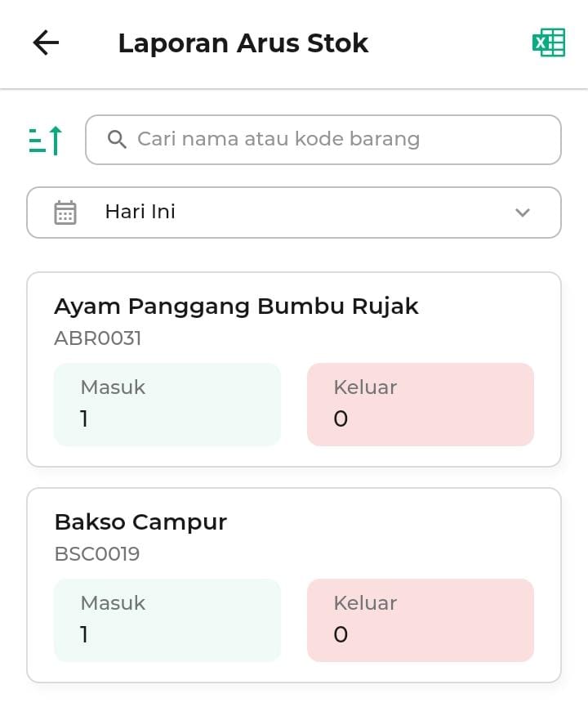Select Keluar box for Ayam Panggang

(421, 405)
